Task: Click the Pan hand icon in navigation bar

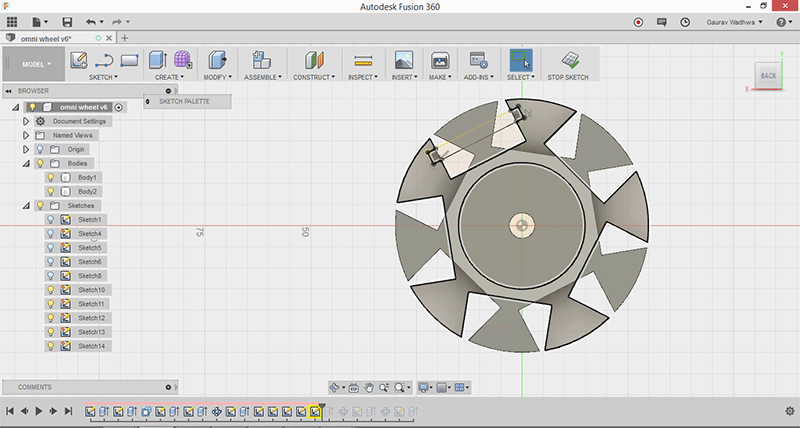Action: click(368, 387)
